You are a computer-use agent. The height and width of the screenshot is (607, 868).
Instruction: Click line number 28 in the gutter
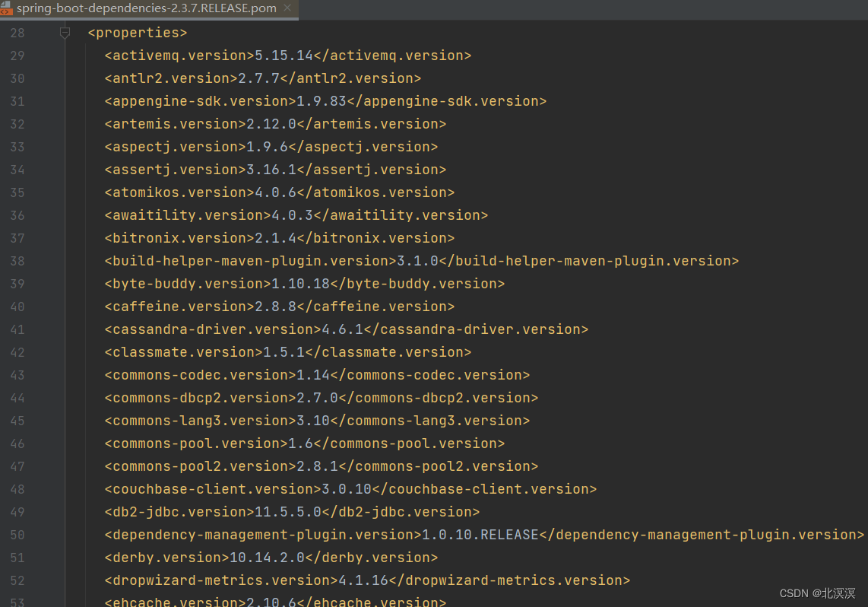[17, 32]
